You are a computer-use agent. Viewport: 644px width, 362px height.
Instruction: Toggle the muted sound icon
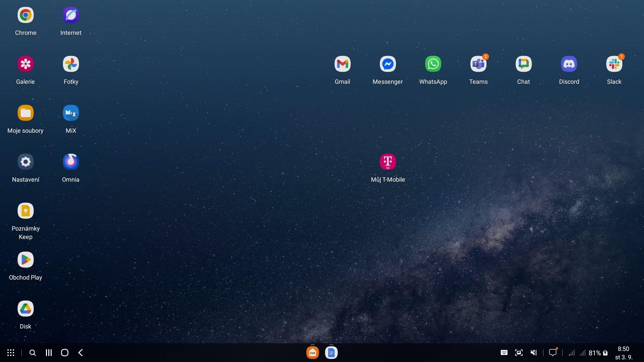click(534, 353)
